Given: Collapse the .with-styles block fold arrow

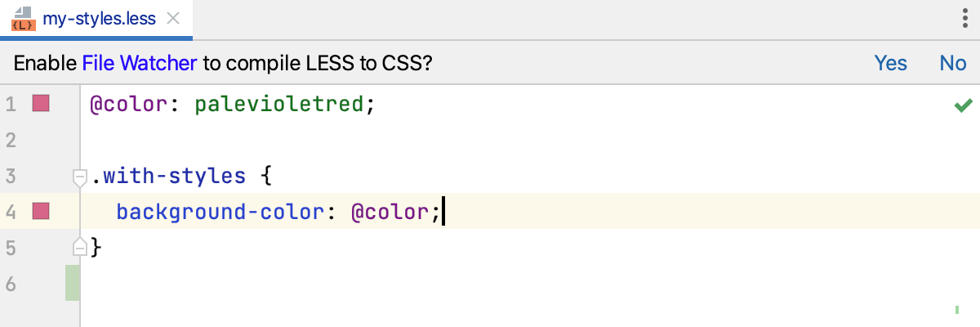Looking at the screenshot, I should 80,176.
